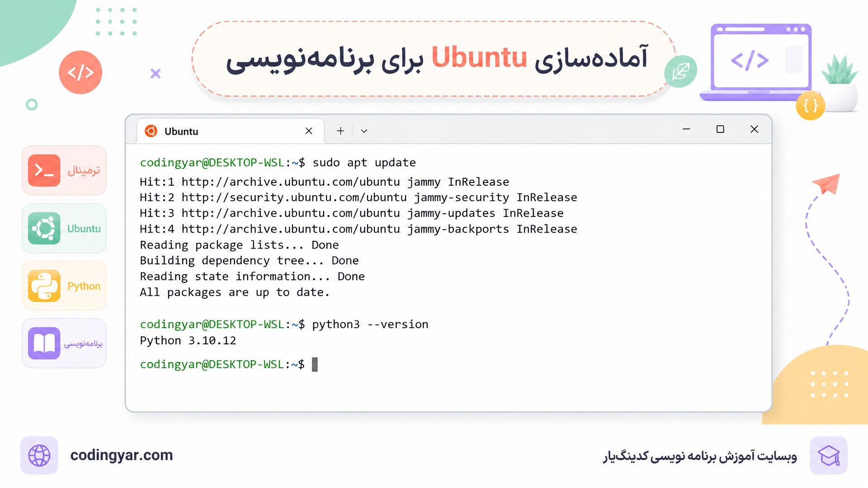Click the 'Hit:2' jammy-security line

359,197
